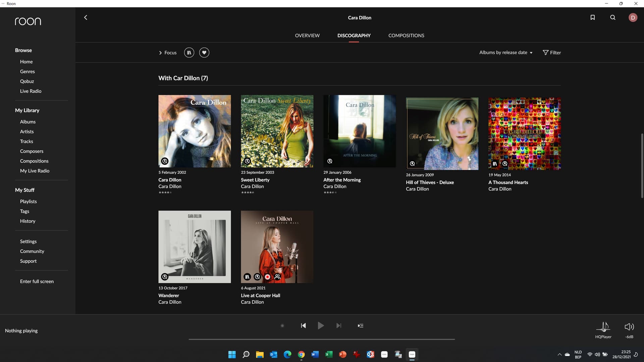Screen dimensions: 644x362
Task: Toggle the heart icon to favorite artist
Action: pos(204,52)
